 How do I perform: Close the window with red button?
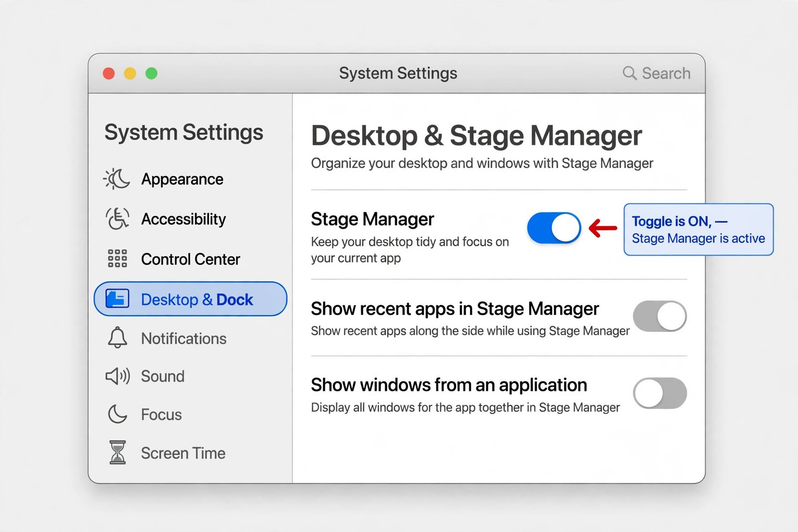[109, 74]
